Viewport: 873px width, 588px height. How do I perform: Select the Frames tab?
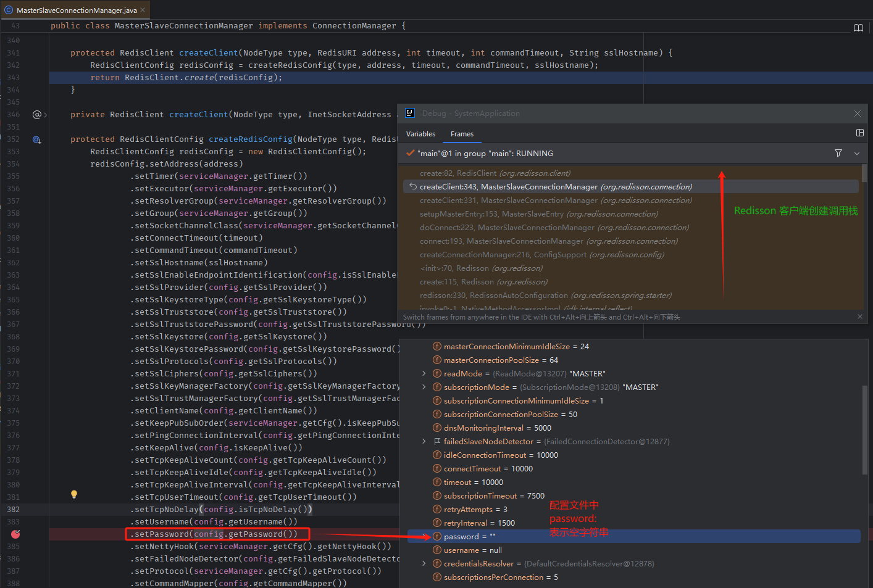(x=462, y=134)
